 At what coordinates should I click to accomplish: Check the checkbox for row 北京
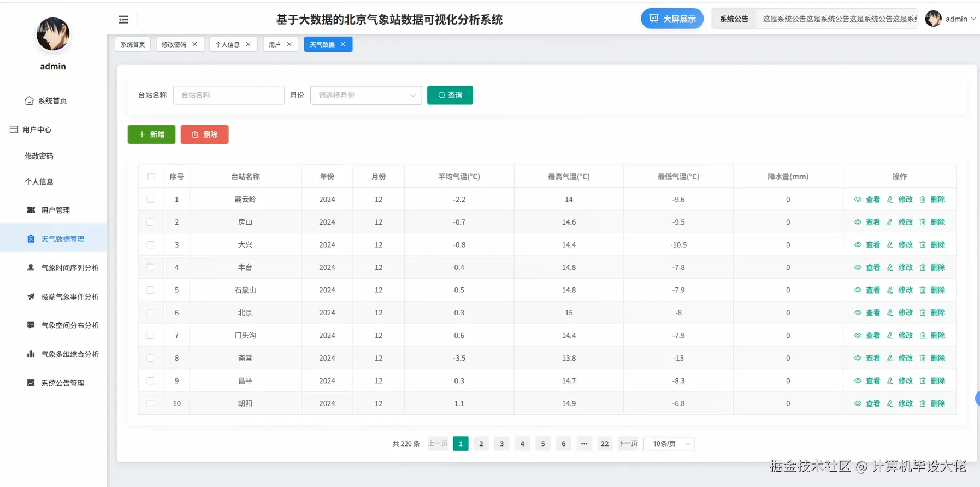(150, 313)
